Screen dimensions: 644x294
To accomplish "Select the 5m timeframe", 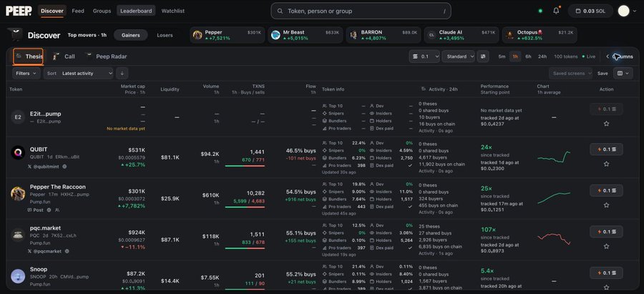I will 502,57.
